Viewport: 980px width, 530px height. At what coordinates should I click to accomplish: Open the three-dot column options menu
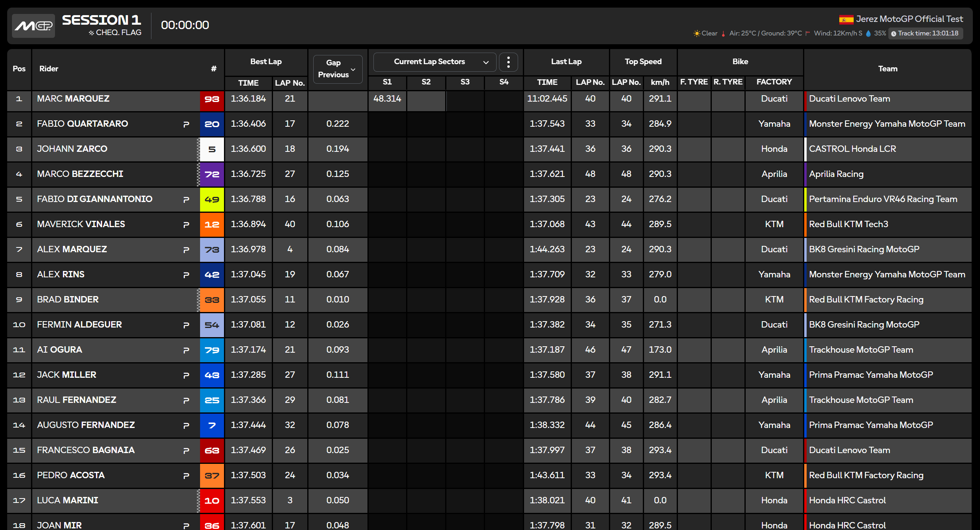508,62
